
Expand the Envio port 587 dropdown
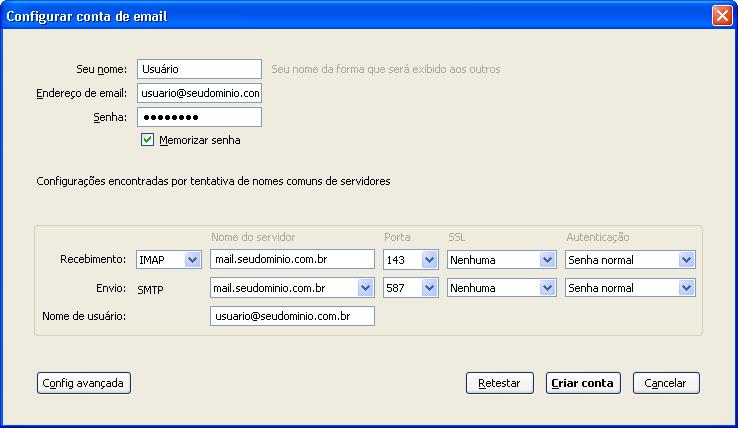click(x=411, y=288)
